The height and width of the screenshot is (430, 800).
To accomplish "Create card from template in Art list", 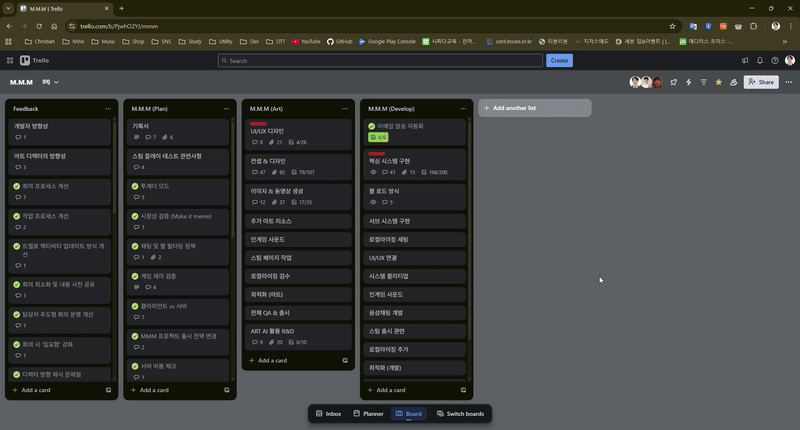I will (345, 361).
